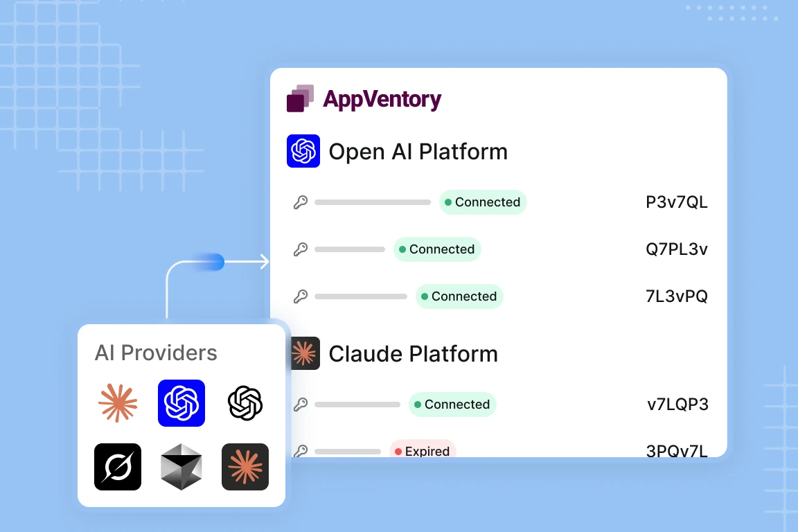
Task: Select the dark-background Claude icon in AI Providers
Action: tap(245, 467)
